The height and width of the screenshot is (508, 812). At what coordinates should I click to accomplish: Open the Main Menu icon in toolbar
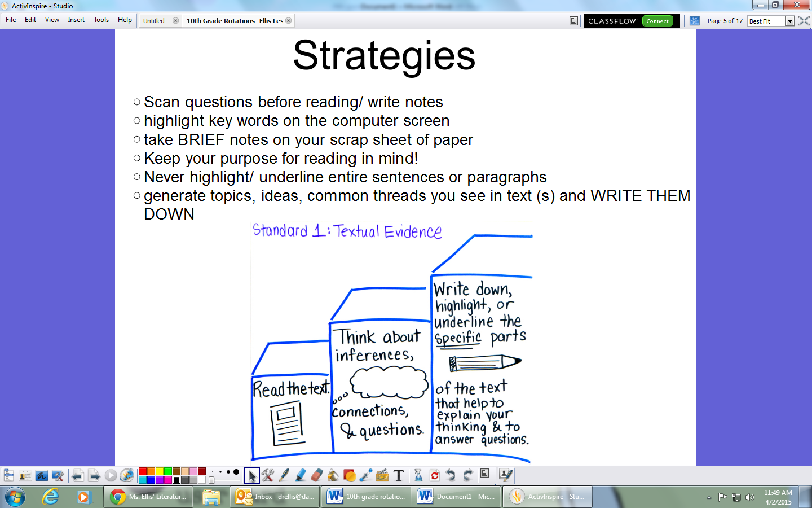(x=8, y=475)
